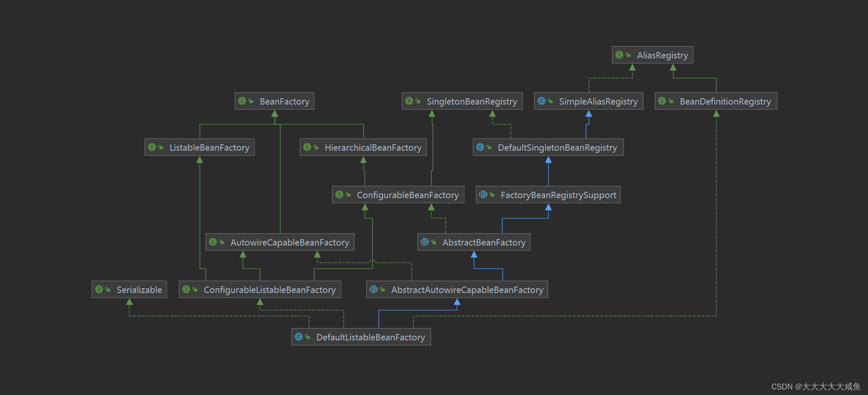
Task: Select the ConfigurableListableBeanFactory node label
Action: [270, 290]
